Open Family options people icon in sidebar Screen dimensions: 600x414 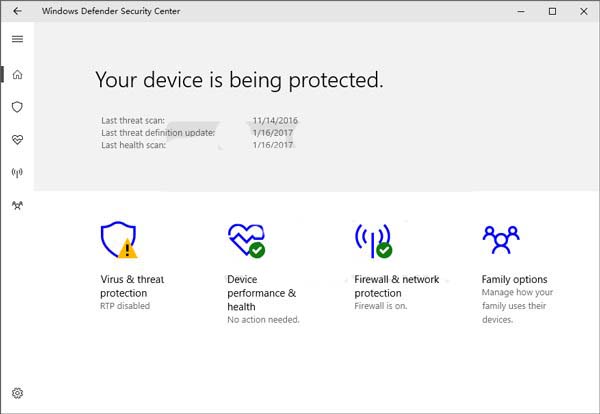point(17,205)
